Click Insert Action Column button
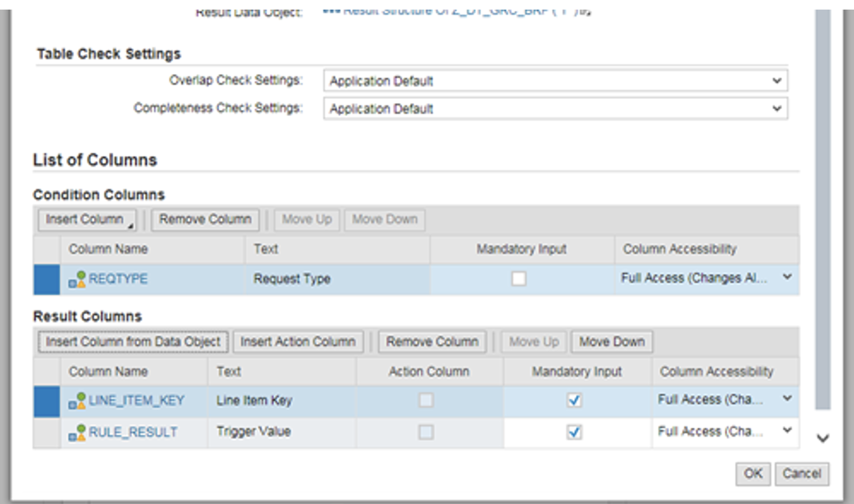Image resolution: width=854 pixels, height=504 pixels. coord(298,342)
